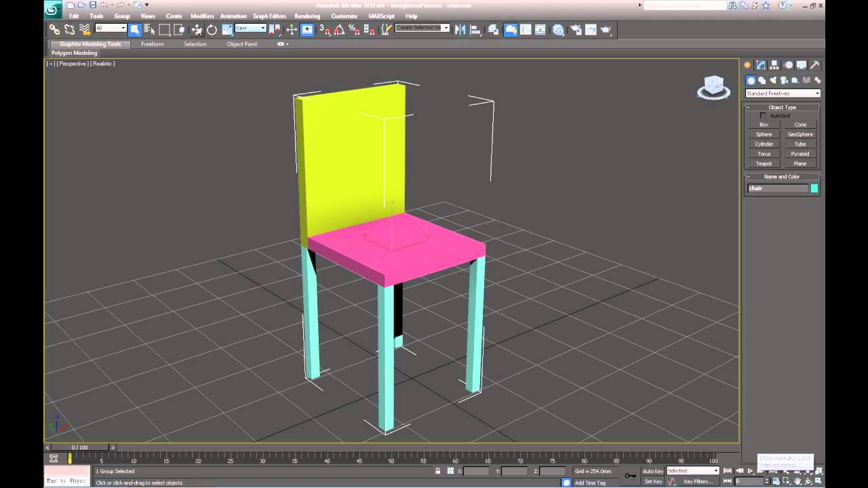
Task: Click the Bind to Space Warp tool
Action: click(x=85, y=29)
